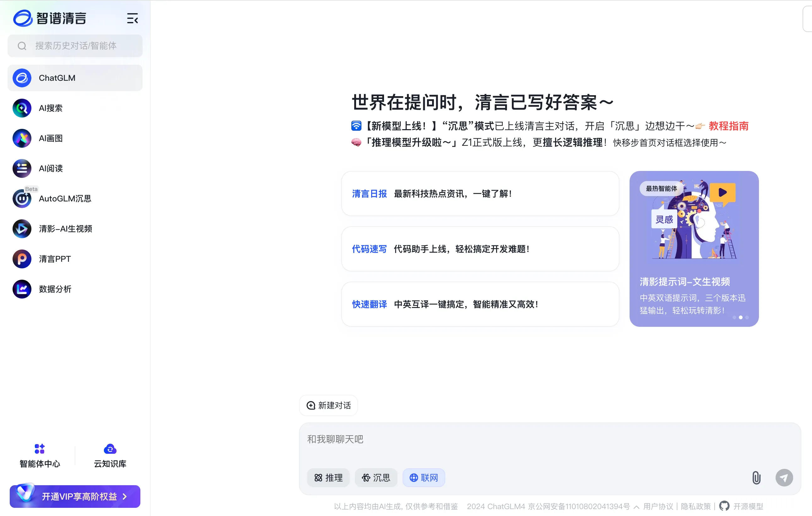Viewport: 812px width, 516px height.
Task: Click the search magnifier icon
Action: 22,46
